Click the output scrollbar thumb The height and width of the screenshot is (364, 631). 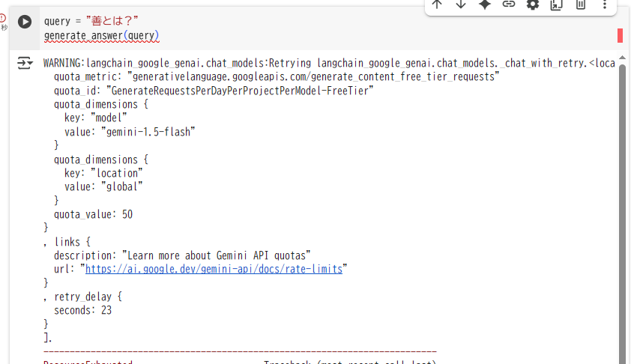click(622, 213)
